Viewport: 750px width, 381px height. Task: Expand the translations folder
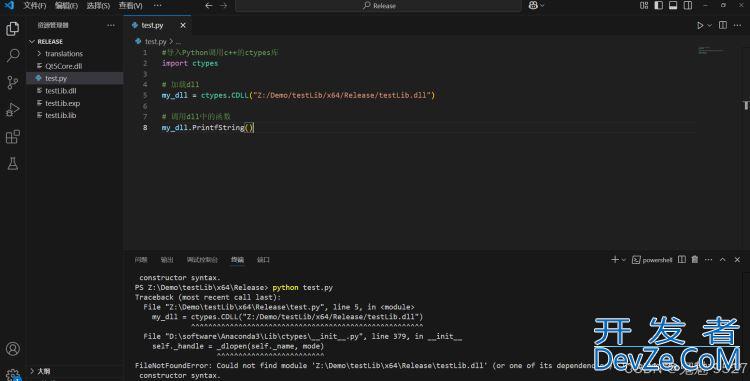pyautogui.click(x=75, y=54)
